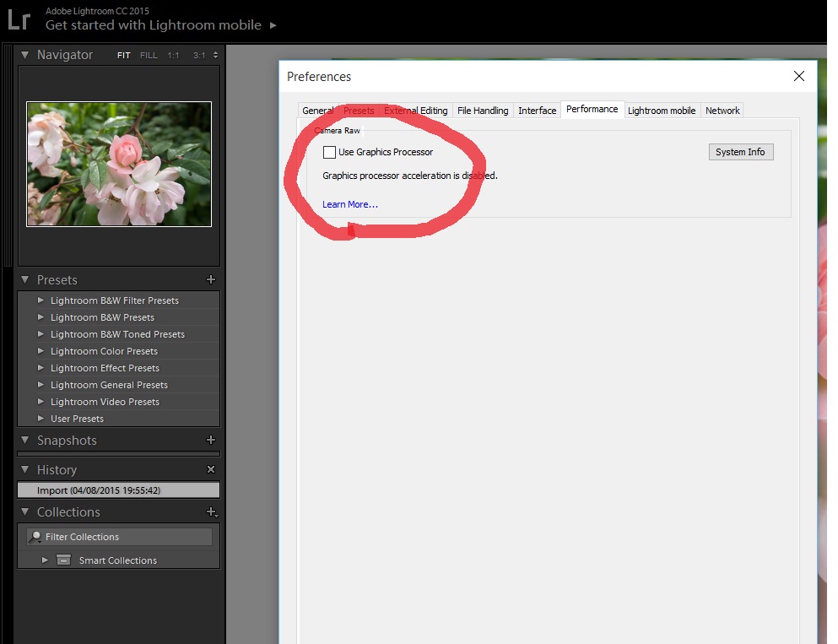The image size is (838, 644).
Task: Clear History with the X icon
Action: (211, 469)
